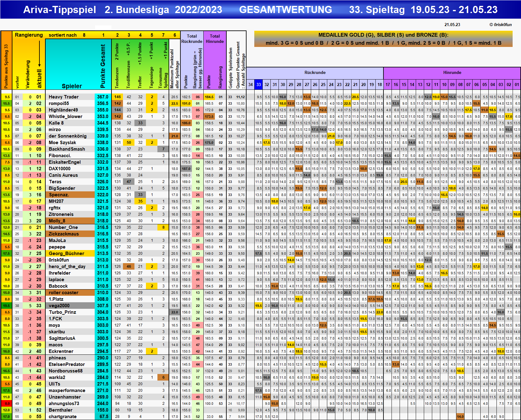Image resolution: width=521 pixels, height=420 pixels.
Task: Click the GESAMTWERTUNG title text
Action: [x=286, y=10]
